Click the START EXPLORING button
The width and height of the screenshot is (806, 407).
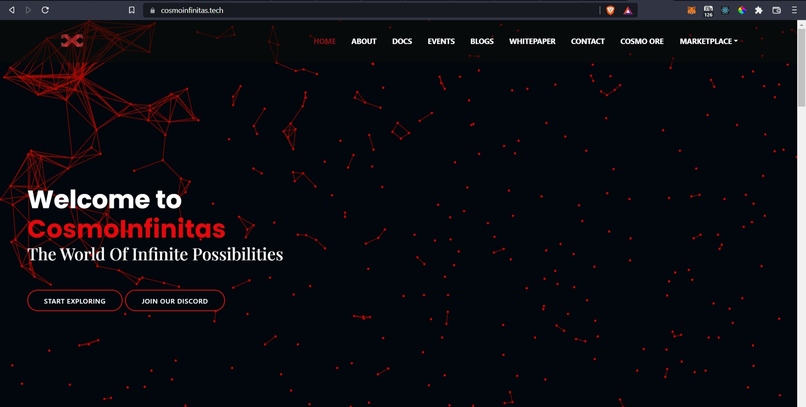[75, 301]
